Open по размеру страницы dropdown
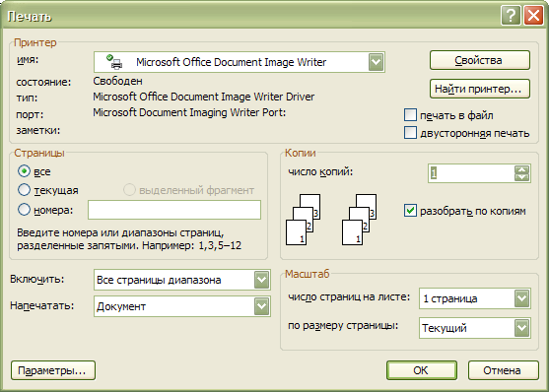This screenshot has height=392, width=549. 521,328
